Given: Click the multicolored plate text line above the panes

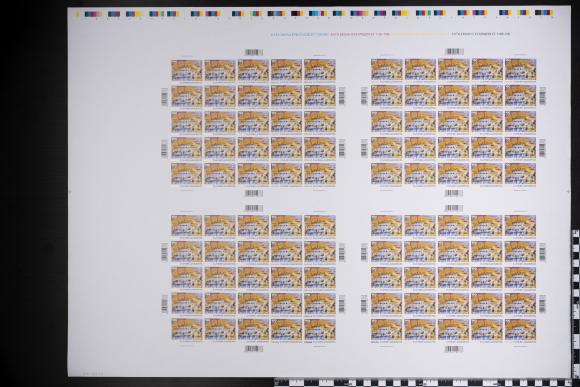Looking at the screenshot, I should coord(390,34).
